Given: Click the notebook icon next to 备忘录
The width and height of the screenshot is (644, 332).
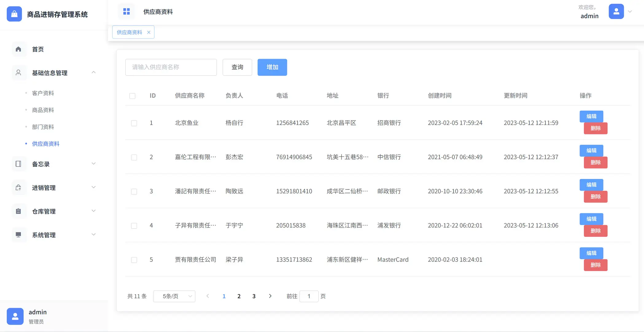Looking at the screenshot, I should [18, 164].
